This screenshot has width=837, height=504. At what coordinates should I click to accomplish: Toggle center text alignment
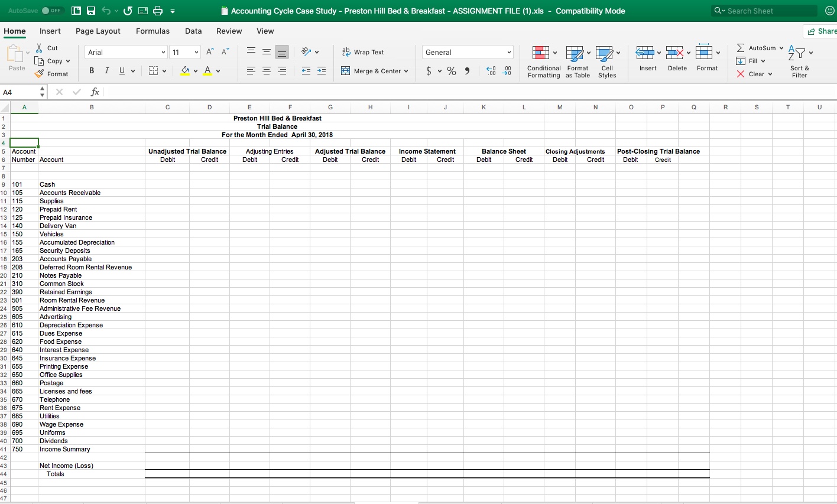(x=267, y=70)
